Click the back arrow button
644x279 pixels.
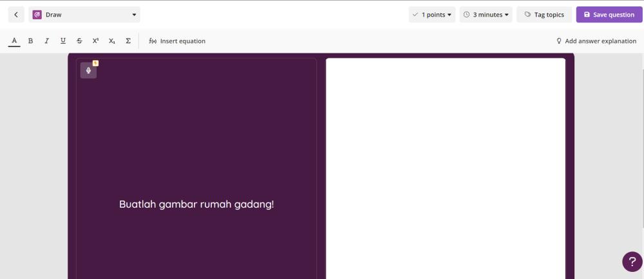[16, 15]
